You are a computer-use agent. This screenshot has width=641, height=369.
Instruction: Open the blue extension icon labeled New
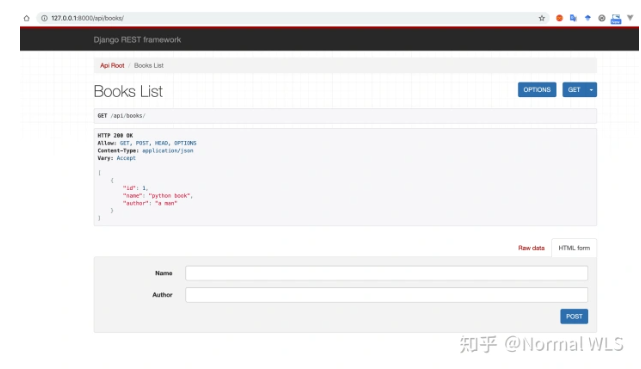616,19
